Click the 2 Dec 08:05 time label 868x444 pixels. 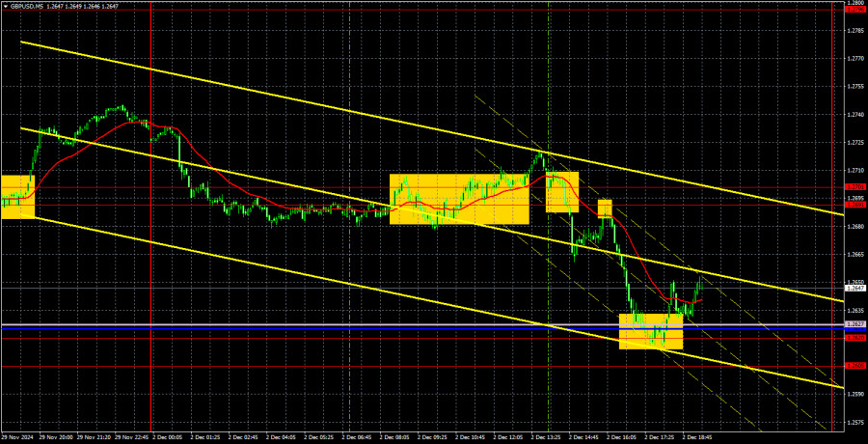coord(394,437)
